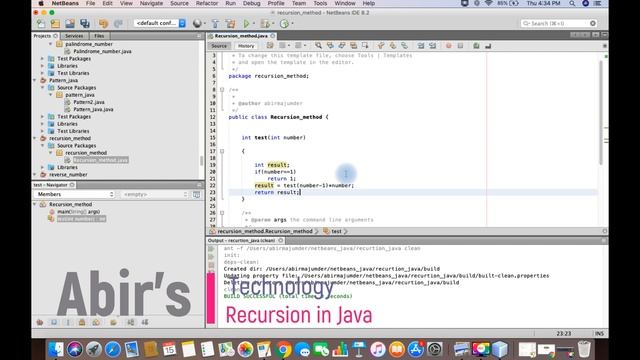This screenshot has height=360, width=640.
Task: Click Next Bookmark editor icon
Action: click(x=393, y=46)
